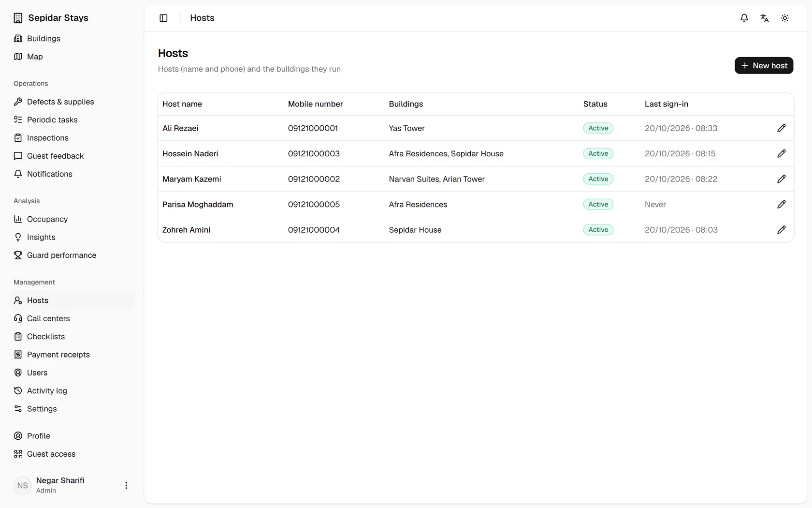Click the NS user avatar
The height and width of the screenshot is (508, 812).
click(x=23, y=485)
